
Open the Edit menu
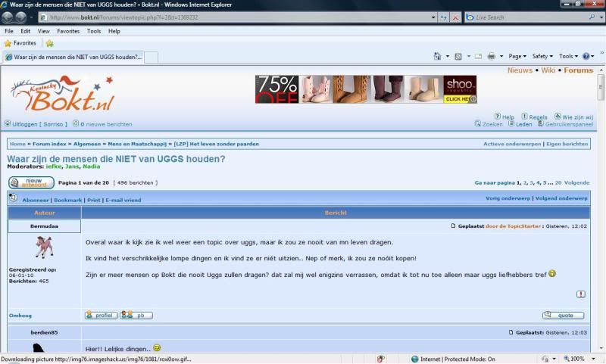pyautogui.click(x=26, y=31)
